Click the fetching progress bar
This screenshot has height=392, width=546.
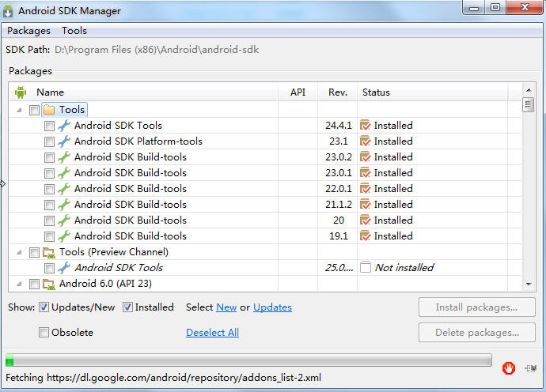click(x=248, y=360)
